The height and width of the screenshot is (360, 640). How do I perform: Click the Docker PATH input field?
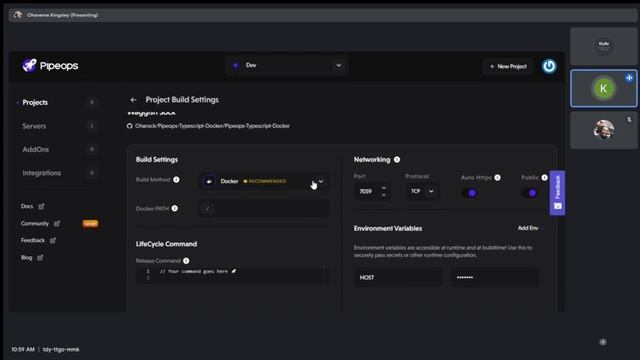pos(264,209)
